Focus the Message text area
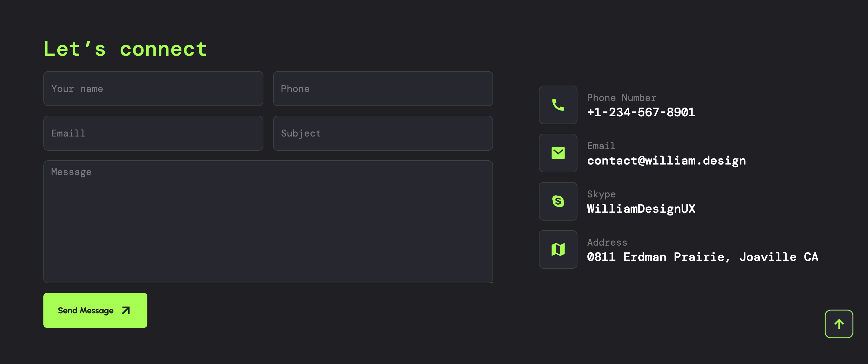 pyautogui.click(x=268, y=221)
